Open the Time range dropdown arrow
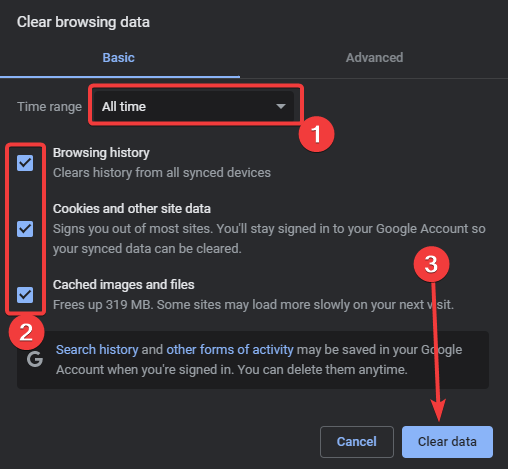 (x=281, y=107)
